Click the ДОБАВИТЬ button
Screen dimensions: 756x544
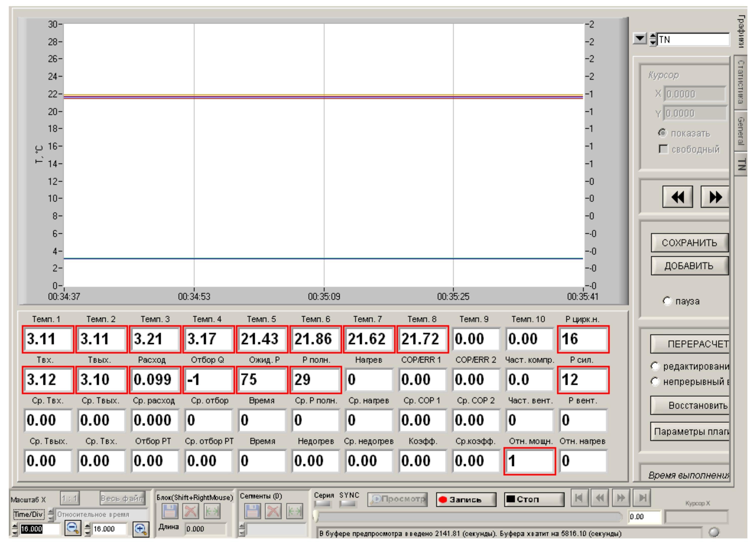[690, 265]
